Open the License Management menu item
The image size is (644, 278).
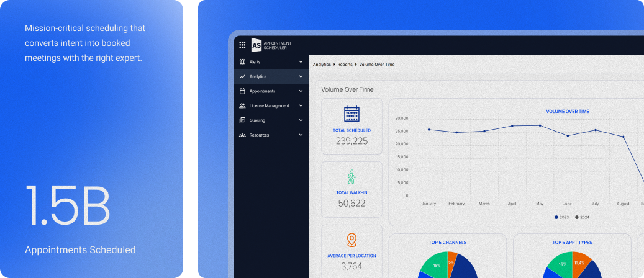tap(269, 105)
